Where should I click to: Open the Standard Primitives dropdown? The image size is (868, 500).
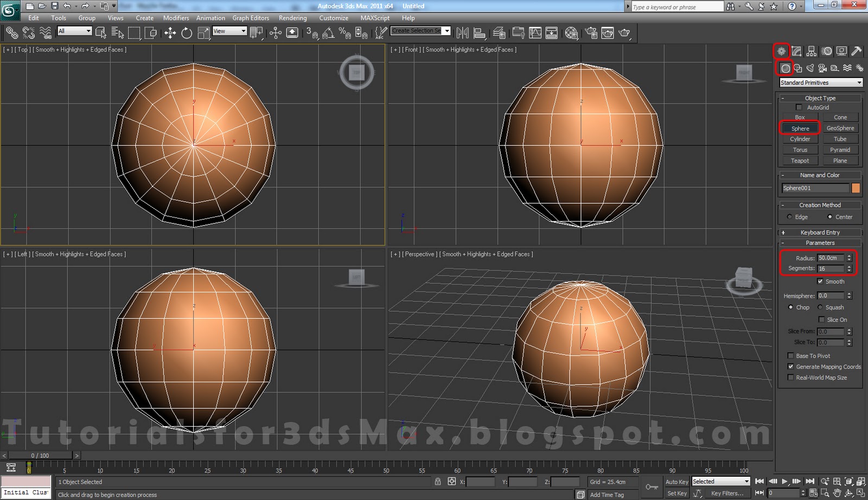click(821, 82)
